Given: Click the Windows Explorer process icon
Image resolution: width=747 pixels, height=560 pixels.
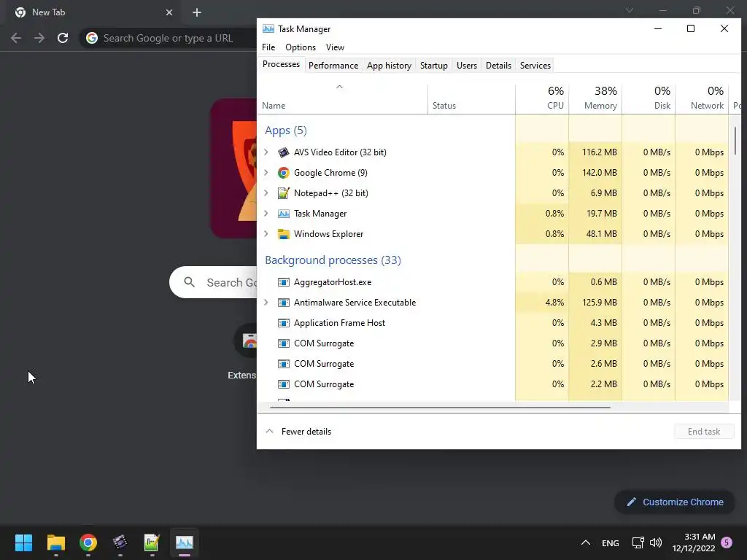Looking at the screenshot, I should coord(284,234).
